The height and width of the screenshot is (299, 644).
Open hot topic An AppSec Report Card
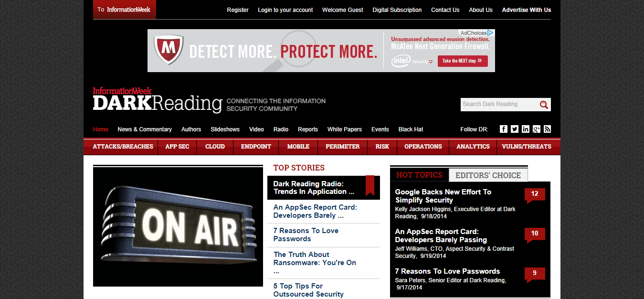pyautogui.click(x=441, y=235)
